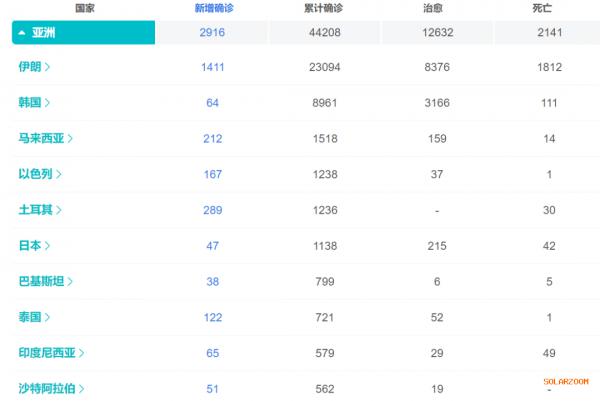This screenshot has width=600, height=401.
Task: Sort by 新增确诊 column header
Action: click(x=214, y=8)
